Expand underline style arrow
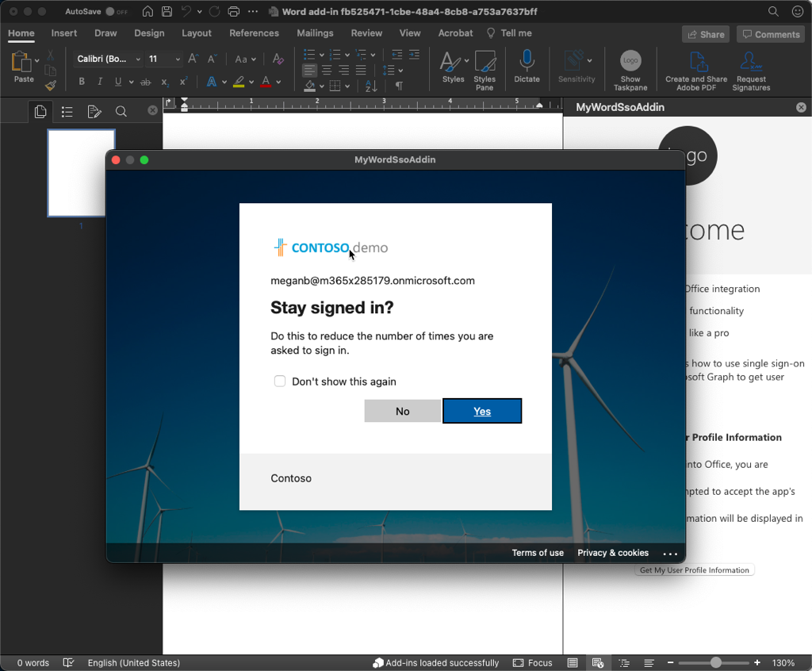 point(131,82)
